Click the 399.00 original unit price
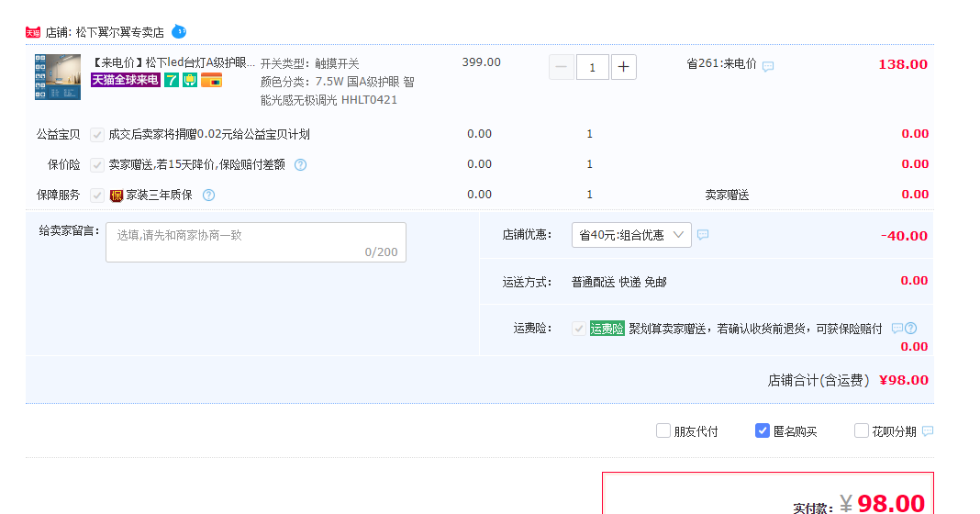The width and height of the screenshot is (980, 514). tap(481, 62)
